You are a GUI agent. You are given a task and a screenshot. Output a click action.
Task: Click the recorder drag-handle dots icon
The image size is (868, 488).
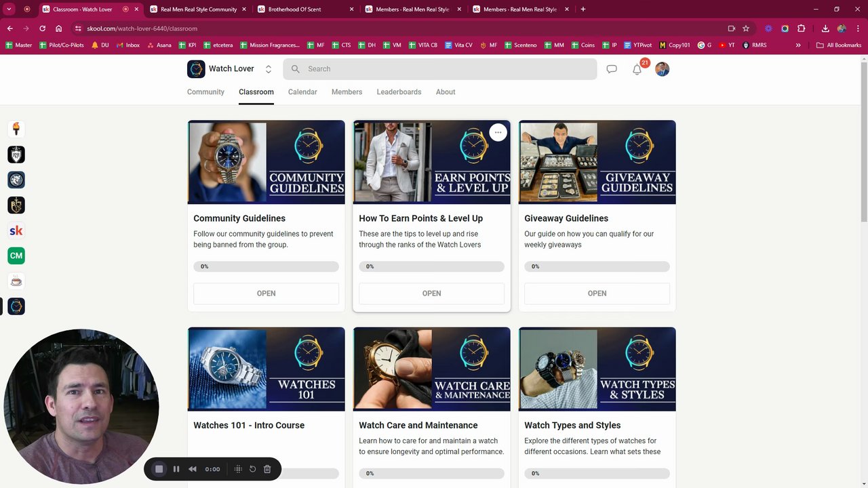click(238, 469)
